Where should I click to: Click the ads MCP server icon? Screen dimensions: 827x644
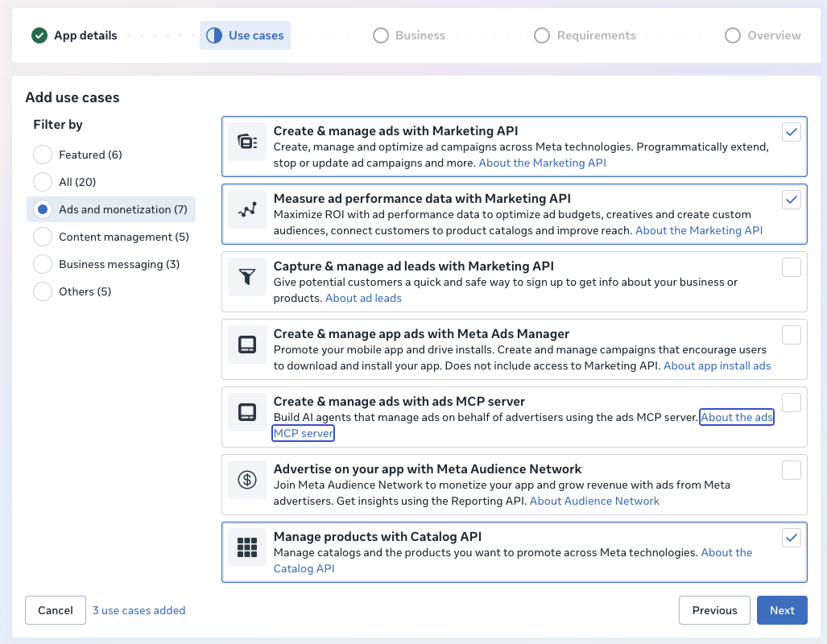coord(247,412)
